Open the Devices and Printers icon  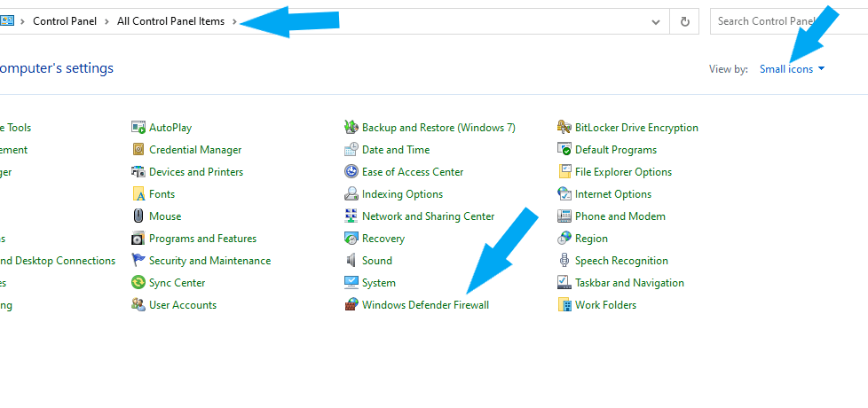(138, 171)
